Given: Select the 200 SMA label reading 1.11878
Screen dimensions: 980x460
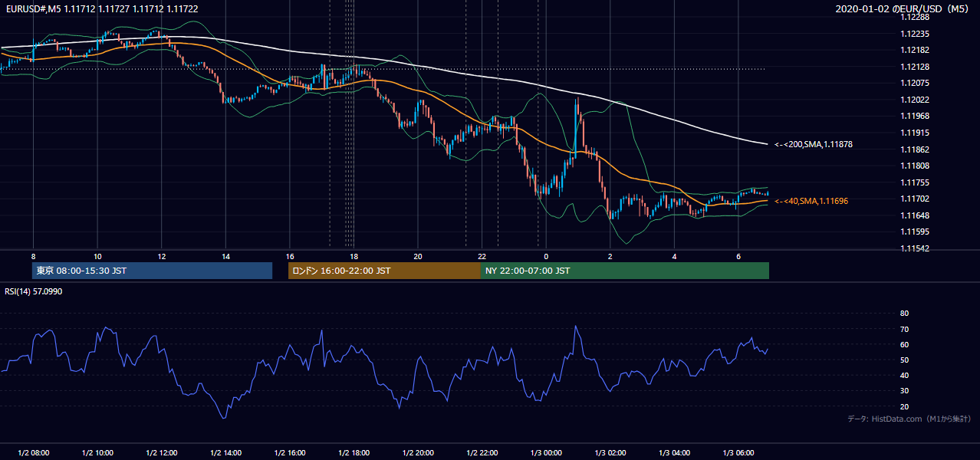Looking at the screenshot, I should 814,144.
